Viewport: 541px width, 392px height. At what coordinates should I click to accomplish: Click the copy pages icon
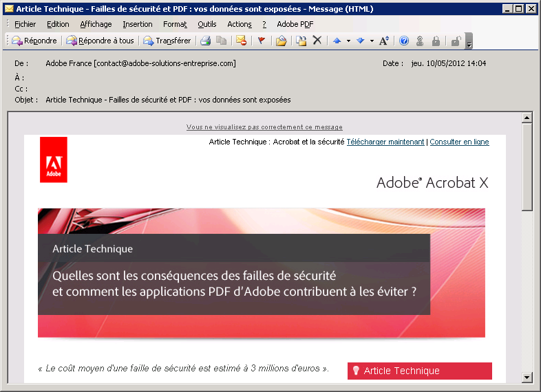[x=221, y=41]
